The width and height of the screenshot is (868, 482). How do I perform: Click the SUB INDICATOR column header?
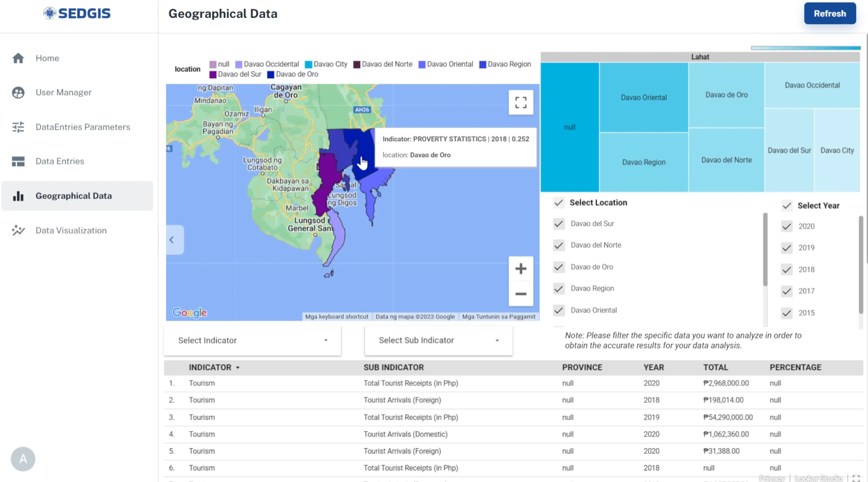point(394,367)
